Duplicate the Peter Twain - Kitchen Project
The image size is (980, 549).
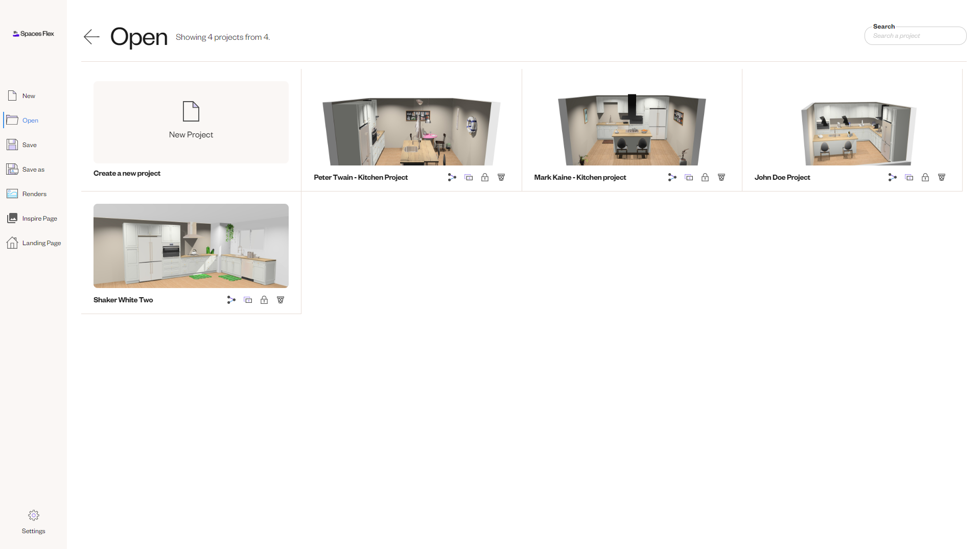[x=469, y=177]
